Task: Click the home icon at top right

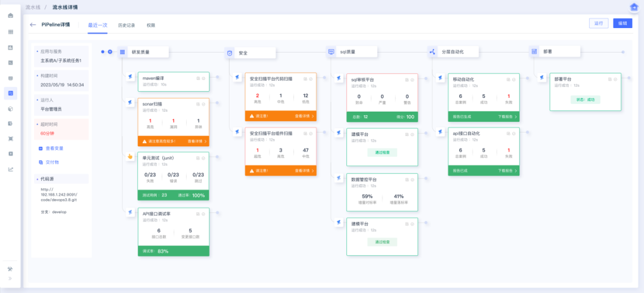Action: (634, 7)
